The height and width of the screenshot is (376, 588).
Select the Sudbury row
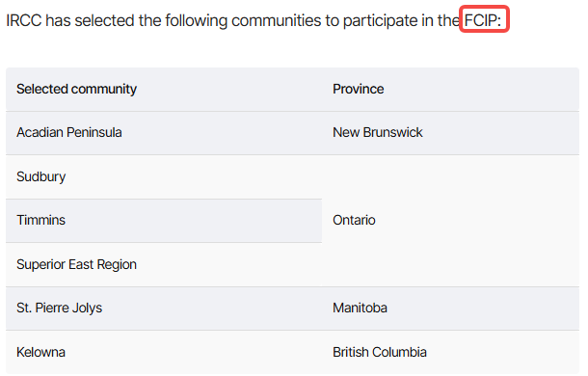click(x=164, y=176)
